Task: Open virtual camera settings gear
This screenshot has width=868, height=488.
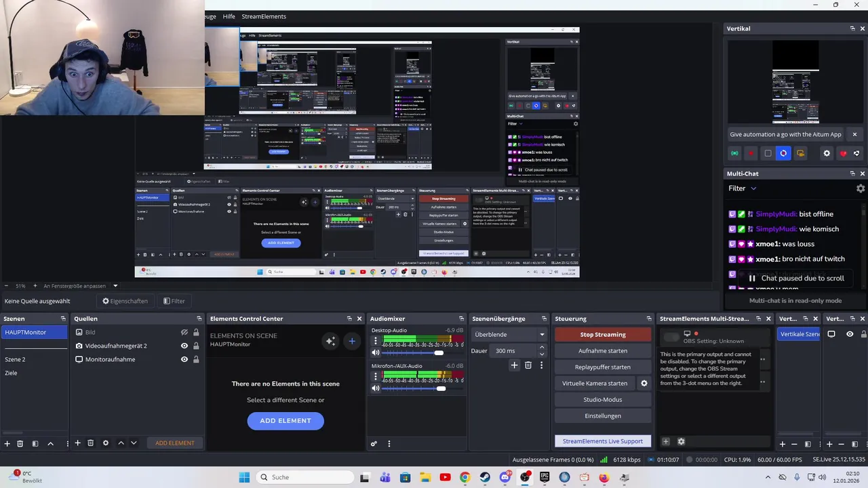Action: tap(644, 384)
